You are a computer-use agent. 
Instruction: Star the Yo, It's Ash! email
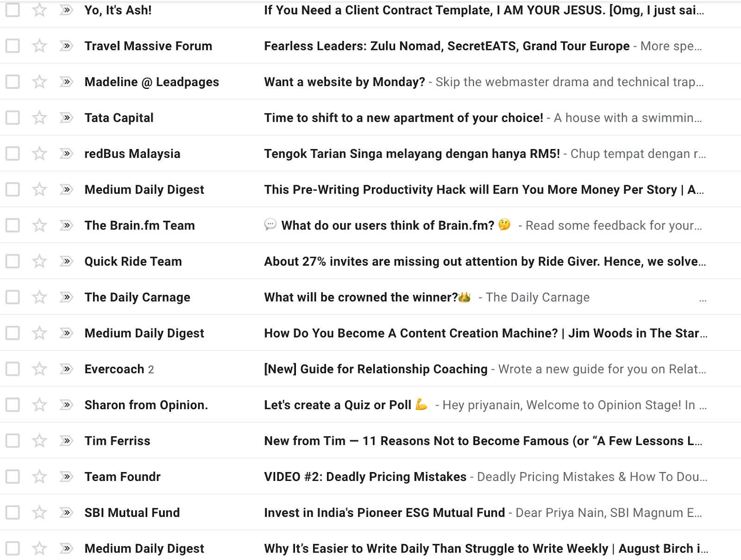coord(39,10)
